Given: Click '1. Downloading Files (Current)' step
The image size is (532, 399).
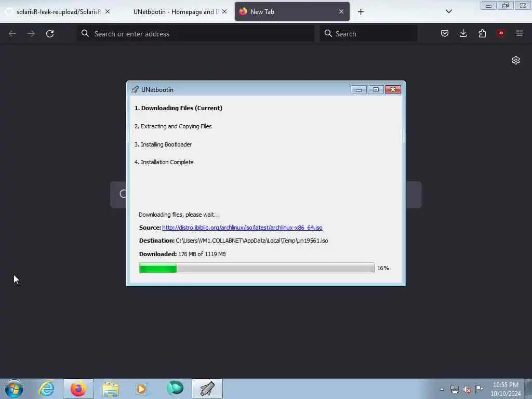Looking at the screenshot, I should (179, 108).
